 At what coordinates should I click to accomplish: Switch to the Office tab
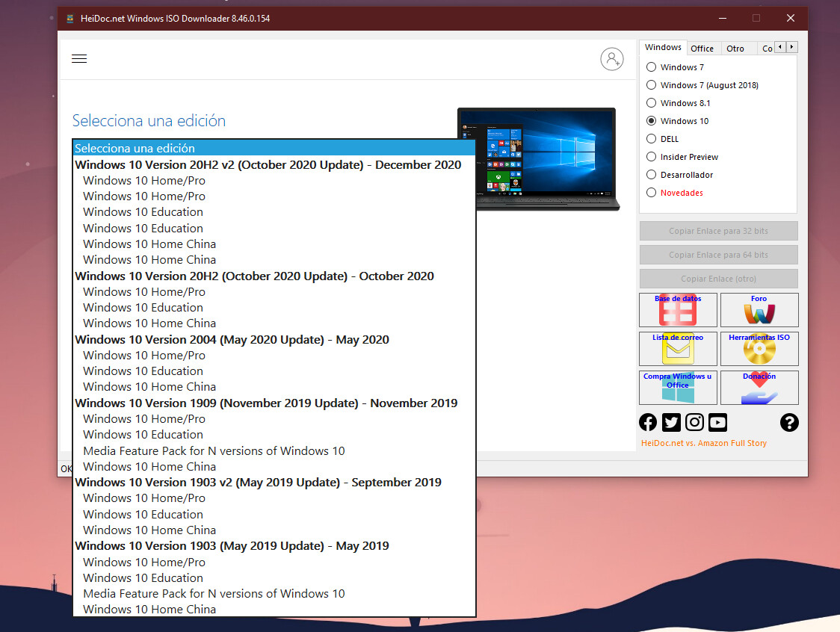pos(702,48)
